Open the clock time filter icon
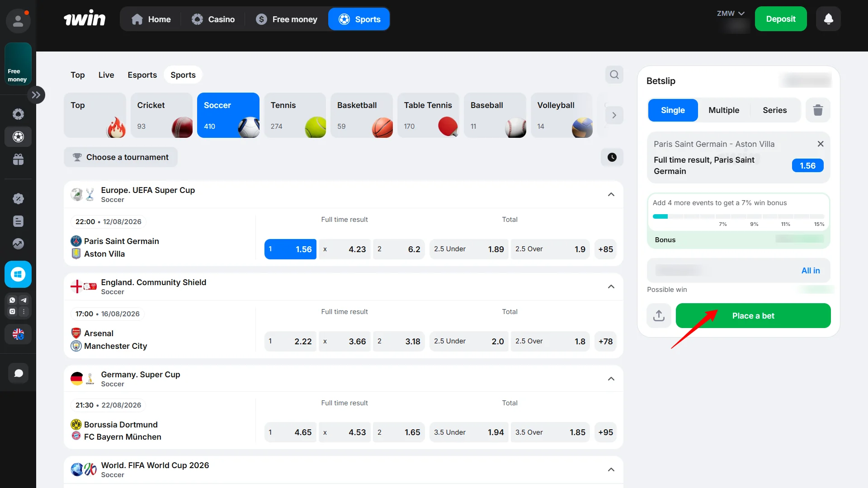 pyautogui.click(x=612, y=157)
